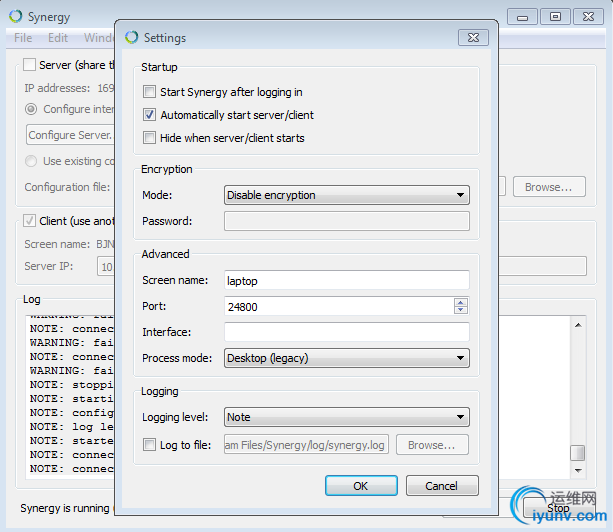Click the 'NOTE: stoppi' log line

tap(72, 385)
